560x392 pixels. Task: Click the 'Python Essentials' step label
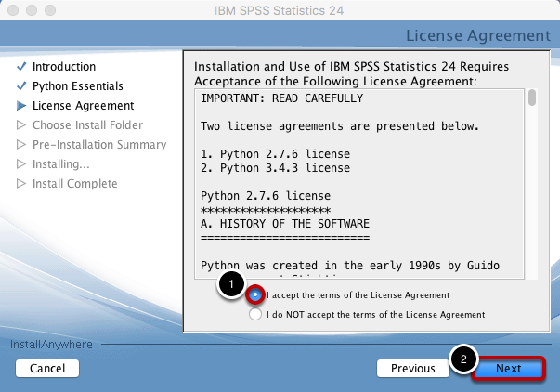click(x=77, y=86)
